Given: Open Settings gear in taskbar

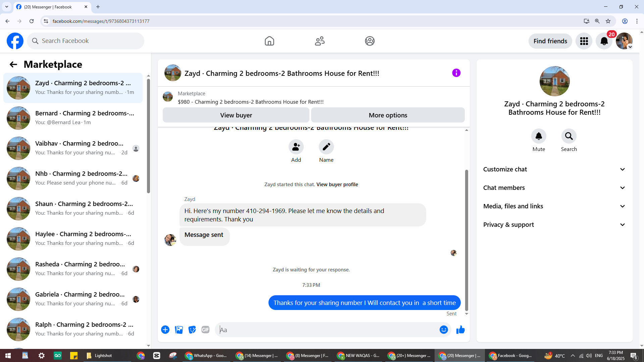Looking at the screenshot, I should pyautogui.click(x=41, y=356).
